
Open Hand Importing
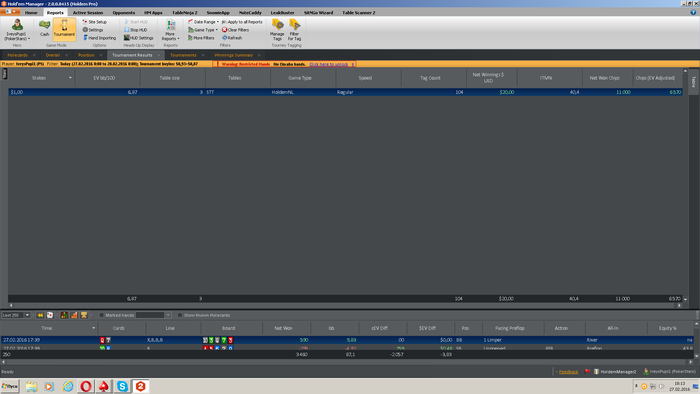click(99, 38)
